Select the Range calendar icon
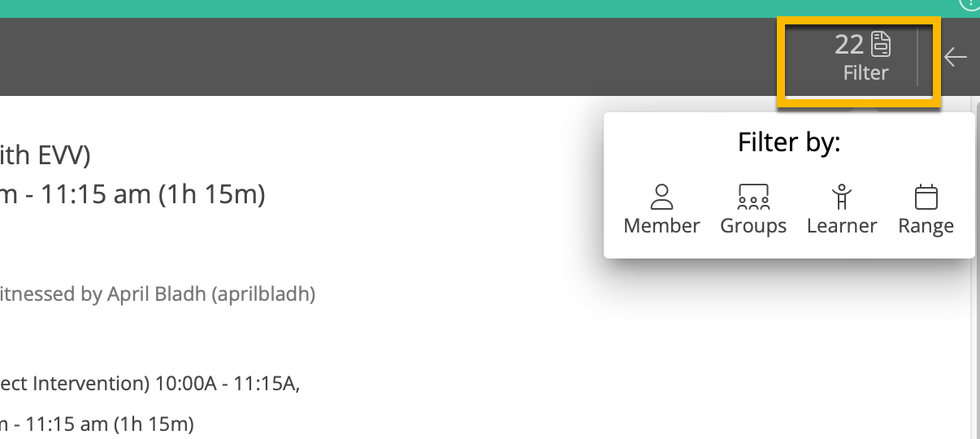This screenshot has height=439, width=980. click(x=926, y=197)
